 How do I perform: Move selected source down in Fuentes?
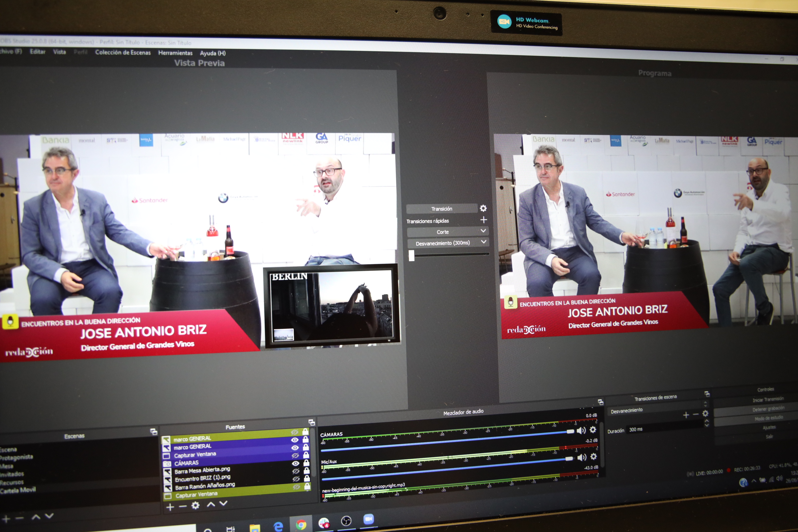223,503
